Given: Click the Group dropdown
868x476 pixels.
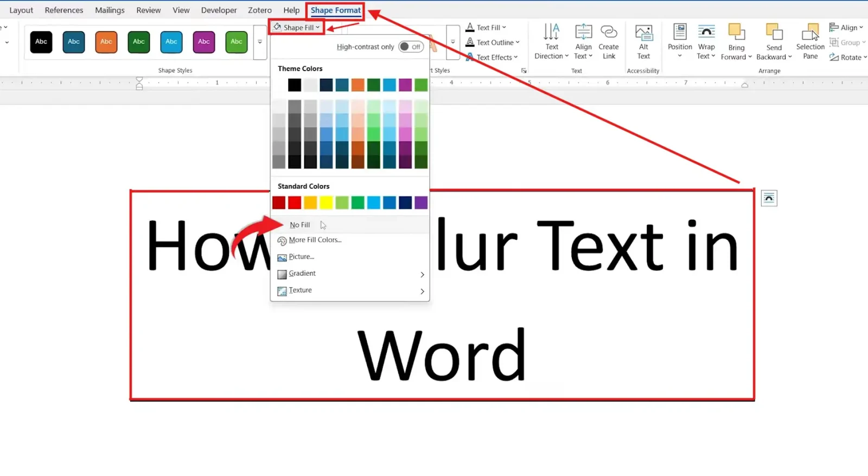Looking at the screenshot, I should 847,42.
